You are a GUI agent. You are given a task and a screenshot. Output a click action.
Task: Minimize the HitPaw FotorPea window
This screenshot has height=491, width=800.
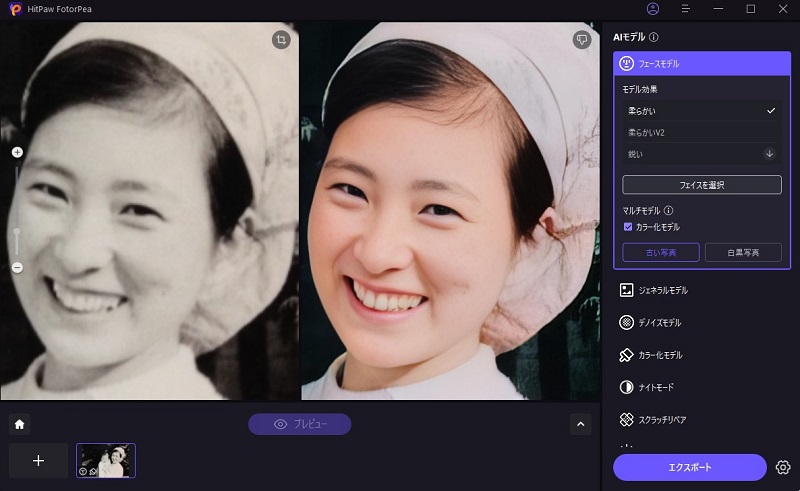(x=718, y=9)
